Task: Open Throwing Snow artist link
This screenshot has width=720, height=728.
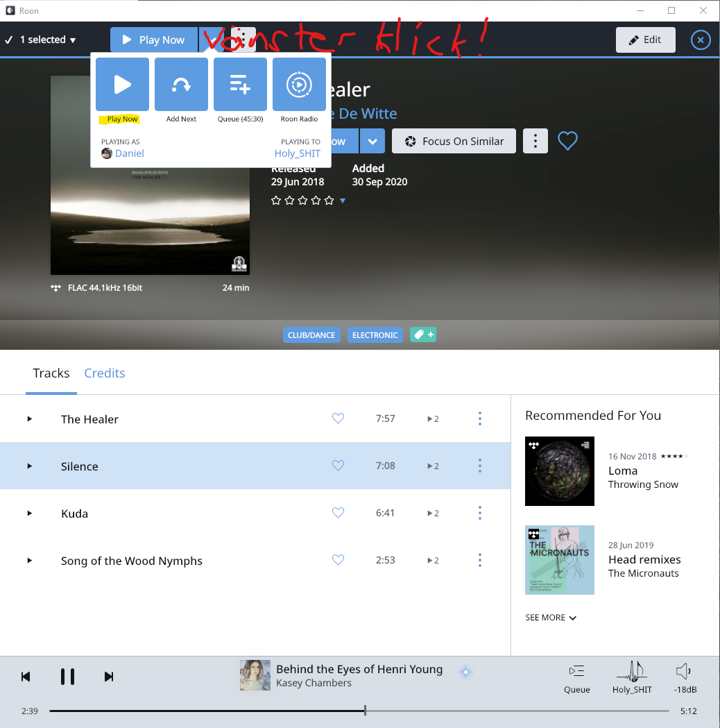Action: tap(643, 484)
